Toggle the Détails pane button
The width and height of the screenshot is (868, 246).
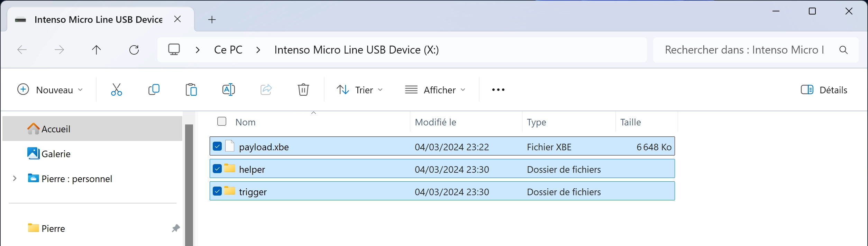(x=824, y=89)
